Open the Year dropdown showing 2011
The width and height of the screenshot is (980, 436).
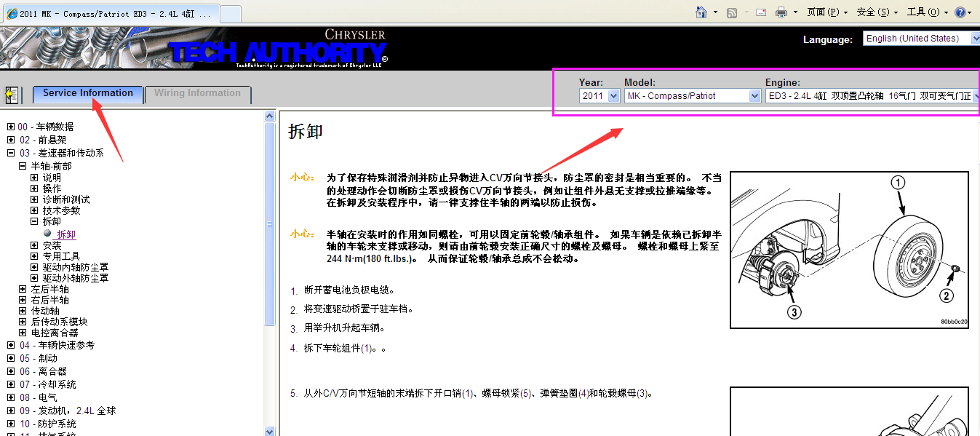coord(599,95)
